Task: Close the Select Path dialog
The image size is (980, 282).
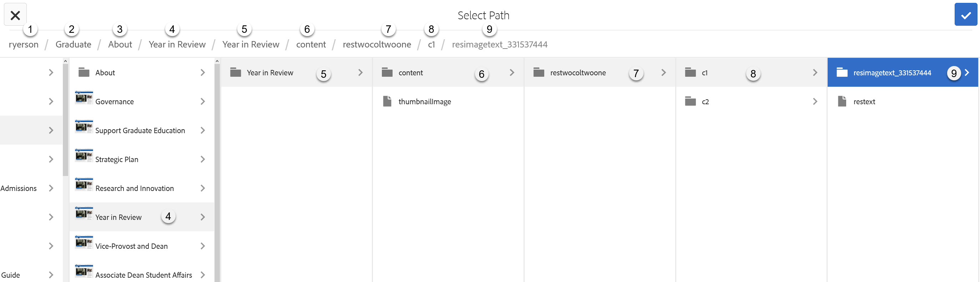Action: (x=15, y=15)
